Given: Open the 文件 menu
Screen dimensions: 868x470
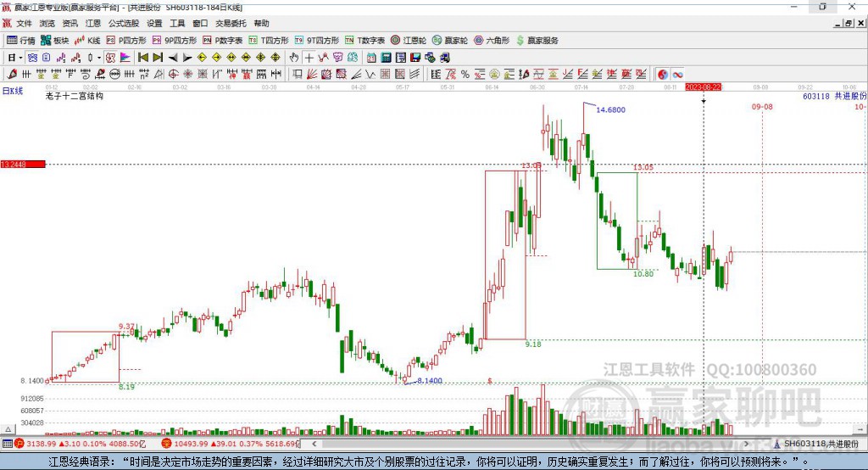Looking at the screenshot, I should [24, 23].
